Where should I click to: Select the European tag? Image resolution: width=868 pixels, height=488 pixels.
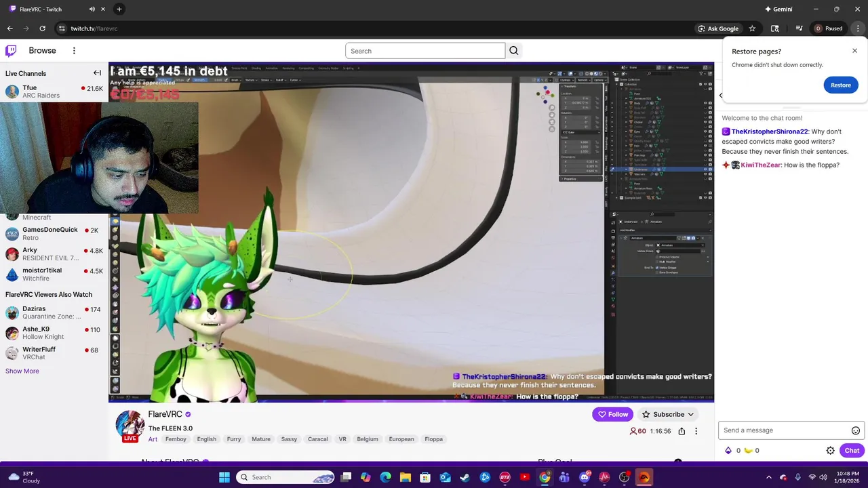(401, 439)
